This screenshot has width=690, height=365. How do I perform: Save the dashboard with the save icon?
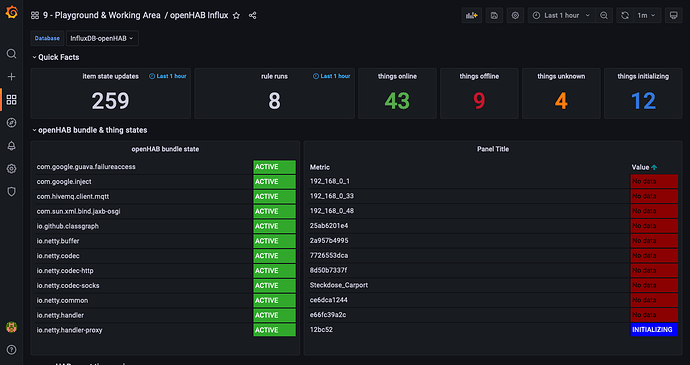(x=494, y=15)
